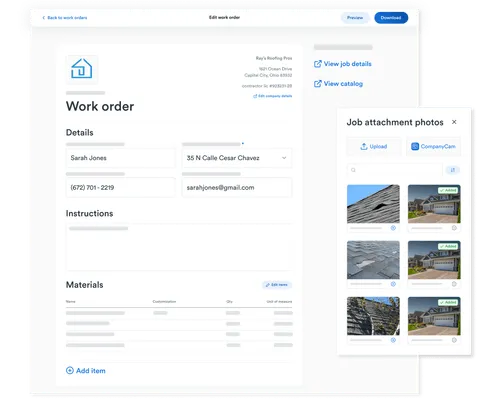Screen dimensions: 500x402
Task: Click the blue house company logo
Action: pos(82,69)
